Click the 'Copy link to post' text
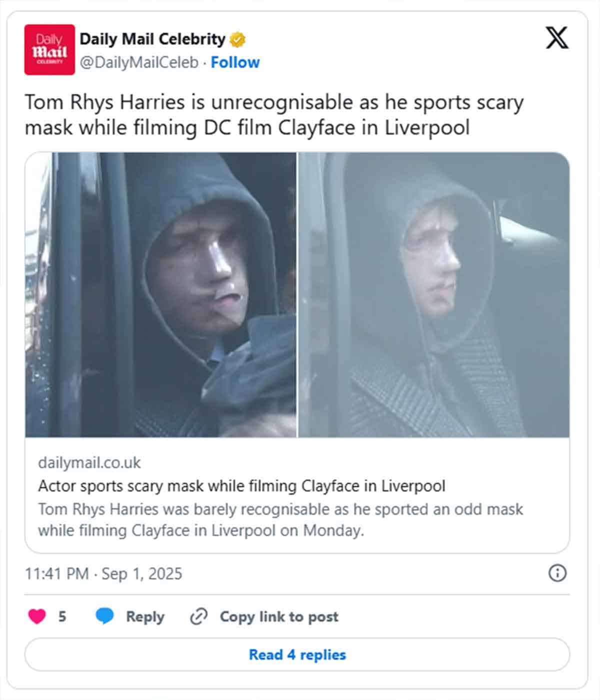Screen dimensions: 600x700 point(279,616)
